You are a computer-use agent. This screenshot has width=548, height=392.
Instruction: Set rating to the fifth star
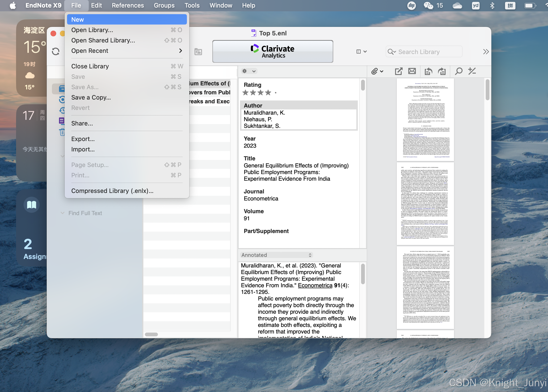tap(276, 93)
